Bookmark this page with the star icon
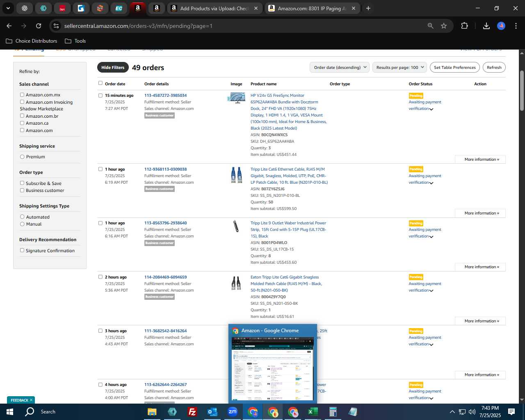The image size is (525, 420). (444, 26)
